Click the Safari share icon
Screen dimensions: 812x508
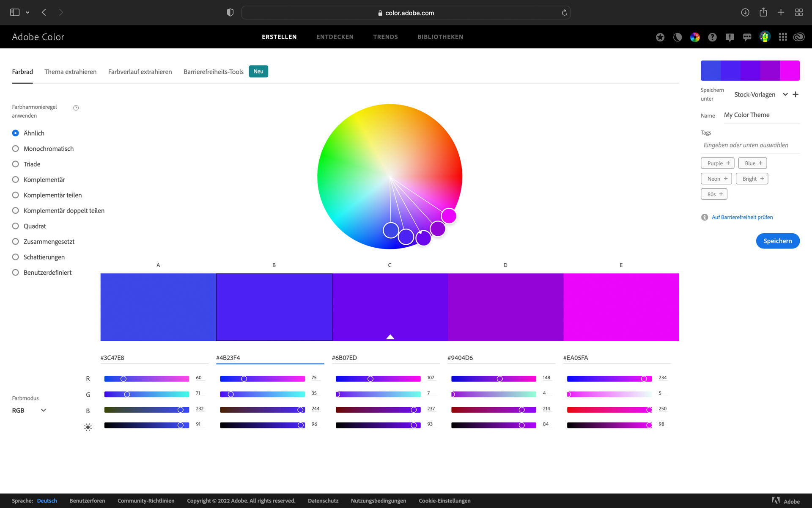tap(763, 12)
